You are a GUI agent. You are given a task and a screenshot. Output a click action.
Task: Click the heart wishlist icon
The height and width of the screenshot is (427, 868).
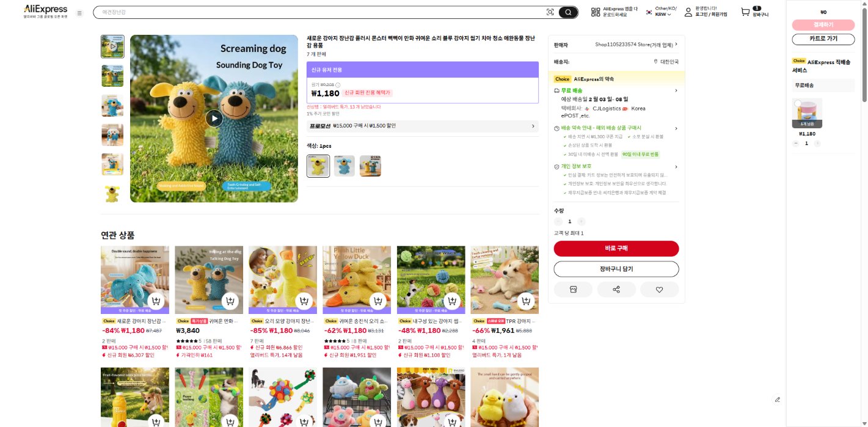(x=659, y=290)
